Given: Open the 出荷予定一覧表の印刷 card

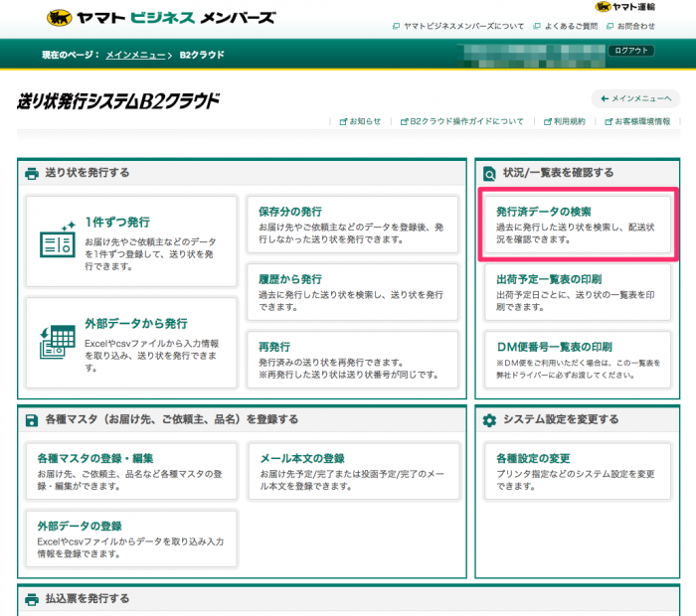Looking at the screenshot, I should (578, 292).
